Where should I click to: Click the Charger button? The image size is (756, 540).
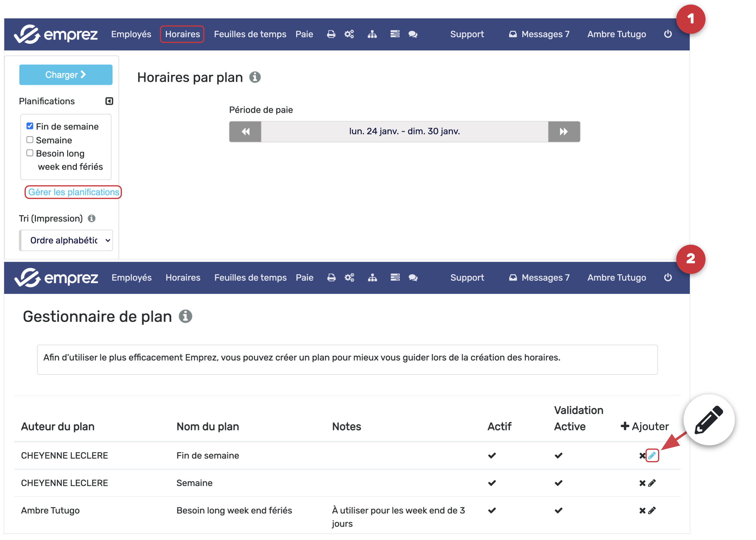click(65, 75)
